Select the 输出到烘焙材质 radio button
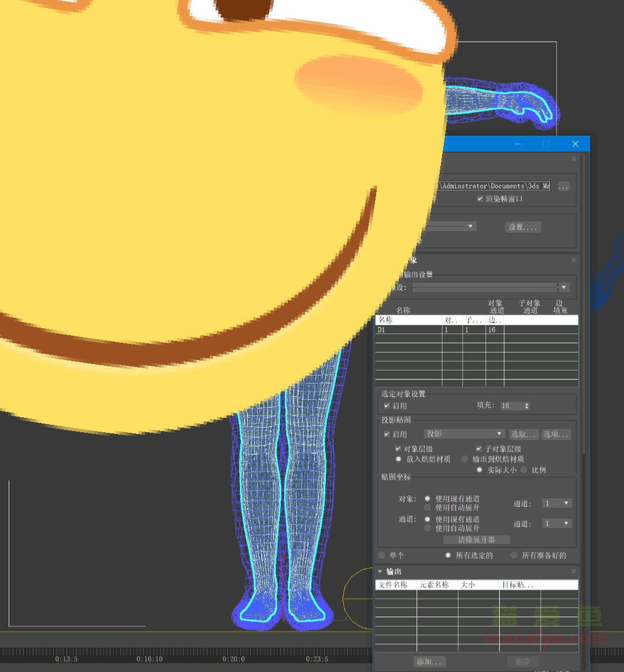Image resolution: width=624 pixels, height=672 pixels. (465, 459)
